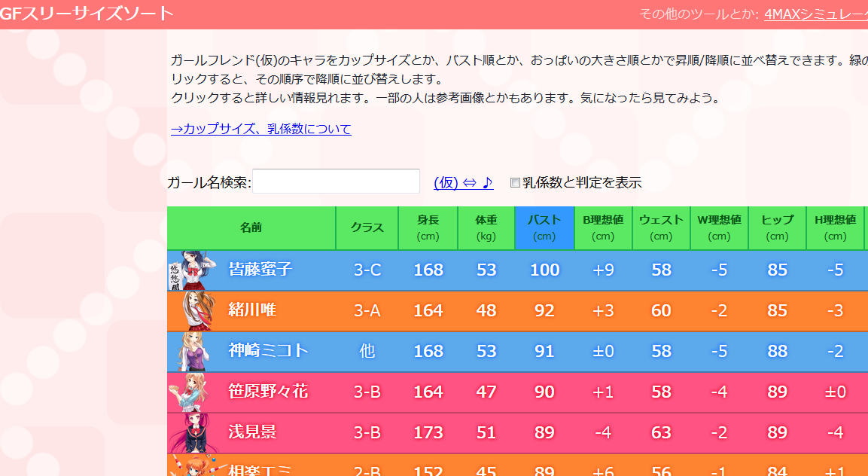Screen dimensions: 868x476
Task: Click hip value 88 in 神崎ミコト row
Action: tap(777, 351)
